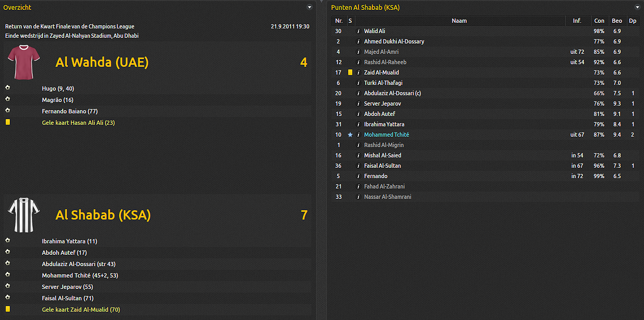
Task: Click the goal ball icon beside Faisal Al-Sultan
Action: (8, 298)
